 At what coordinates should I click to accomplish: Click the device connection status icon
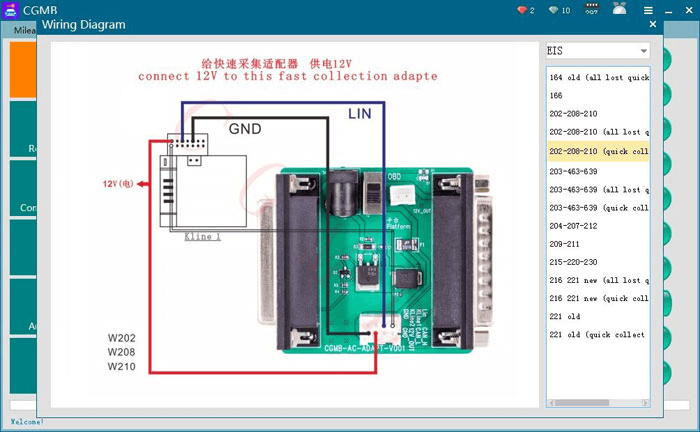[x=592, y=9]
